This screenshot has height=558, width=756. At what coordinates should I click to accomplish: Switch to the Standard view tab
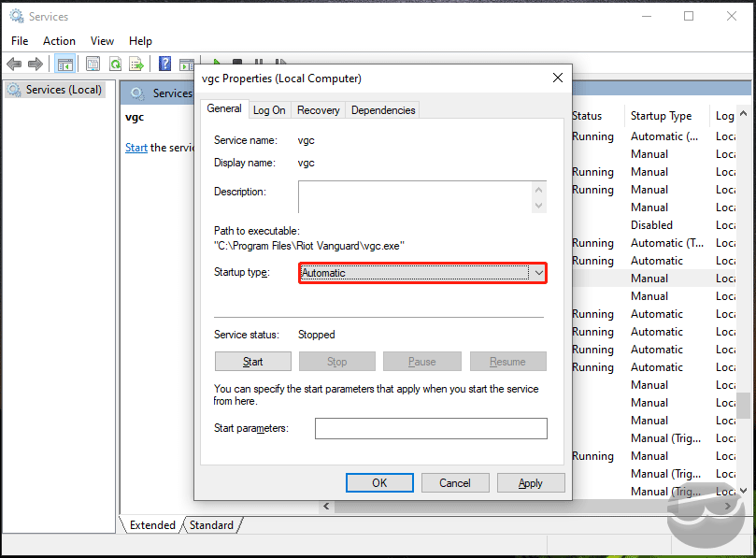click(x=211, y=524)
